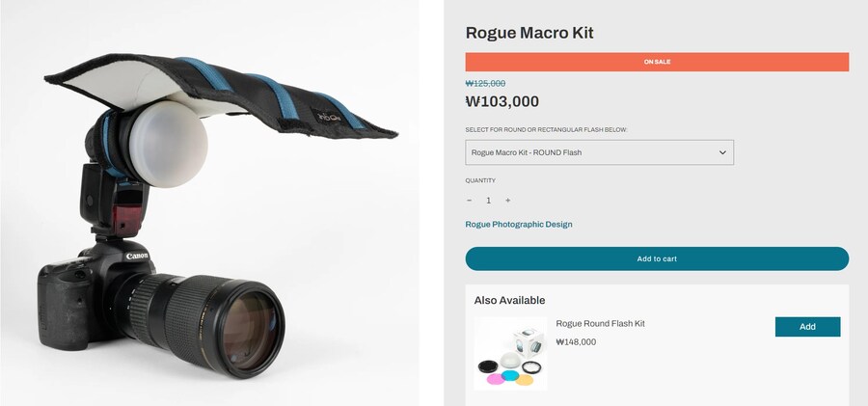The height and width of the screenshot is (406, 868).
Task: Click the Rogue Macro Kit product title
Action: pyautogui.click(x=529, y=33)
